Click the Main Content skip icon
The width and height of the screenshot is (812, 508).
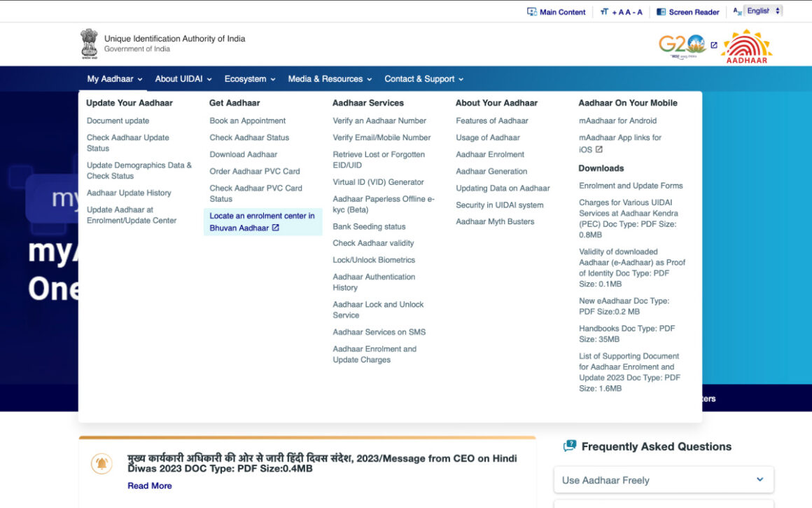point(532,12)
